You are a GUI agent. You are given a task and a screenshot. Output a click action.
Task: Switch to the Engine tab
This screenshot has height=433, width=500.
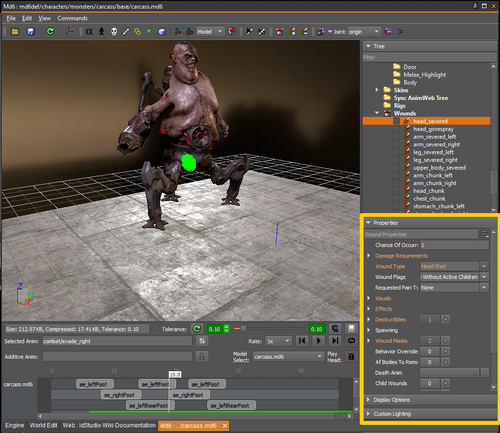(x=14, y=425)
